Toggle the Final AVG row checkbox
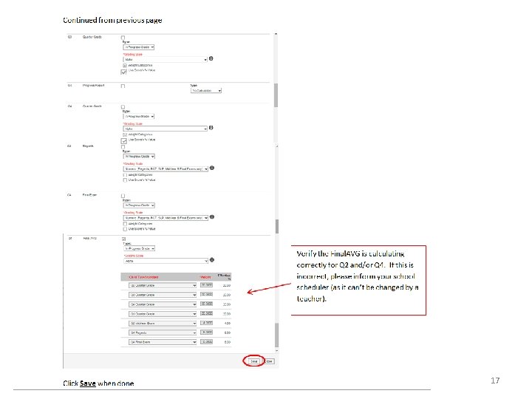Image resolution: width=532 pixels, height=399 pixels. (x=124, y=239)
